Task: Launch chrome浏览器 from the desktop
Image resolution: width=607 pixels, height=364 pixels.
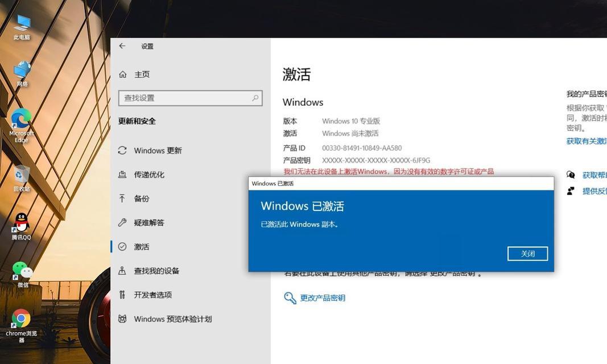Action: [x=21, y=326]
